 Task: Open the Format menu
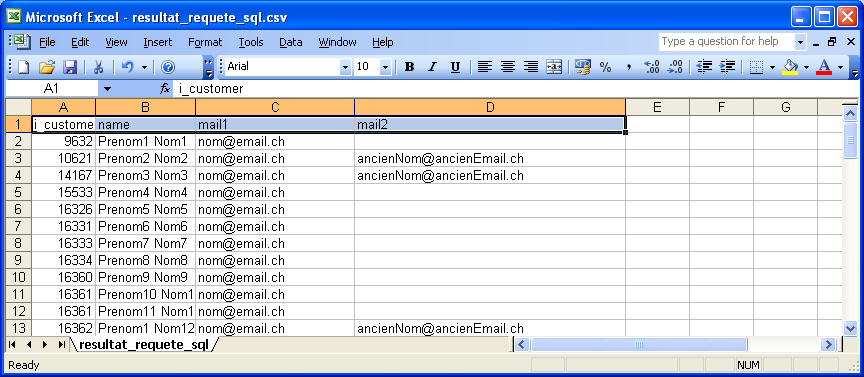tap(205, 42)
